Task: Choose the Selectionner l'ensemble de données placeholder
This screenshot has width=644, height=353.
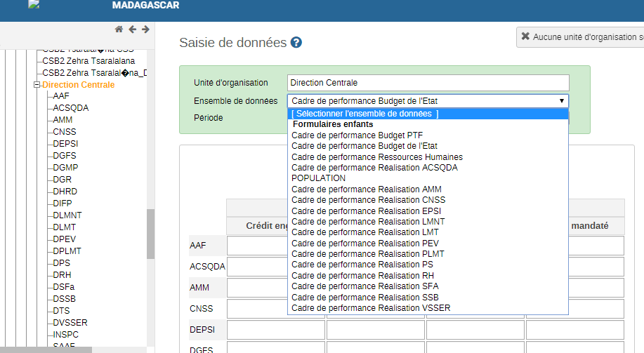Action: tap(364, 114)
